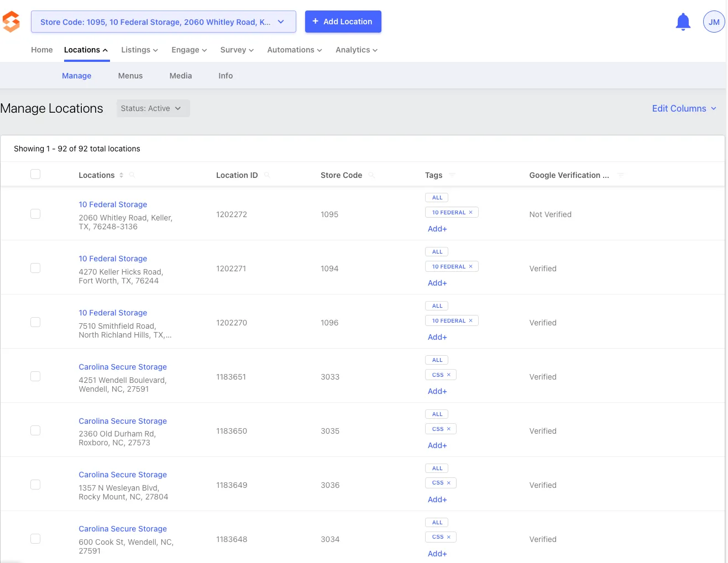Switch to the Menus sub-tab
The height and width of the screenshot is (563, 728).
130,76
